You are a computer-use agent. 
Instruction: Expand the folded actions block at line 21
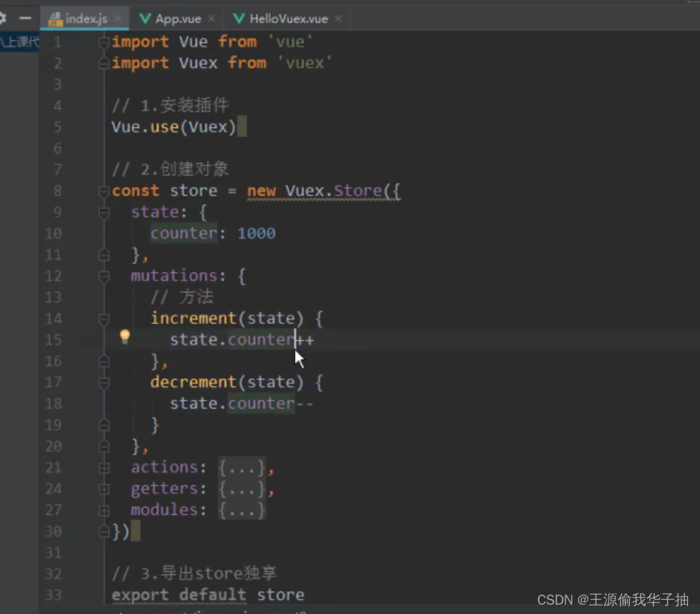coord(104,468)
